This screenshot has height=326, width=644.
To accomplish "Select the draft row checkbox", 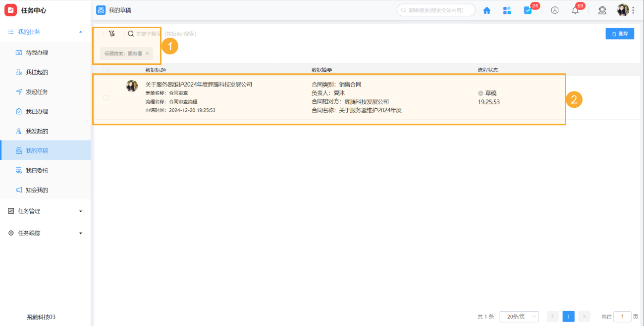I will [x=106, y=97].
